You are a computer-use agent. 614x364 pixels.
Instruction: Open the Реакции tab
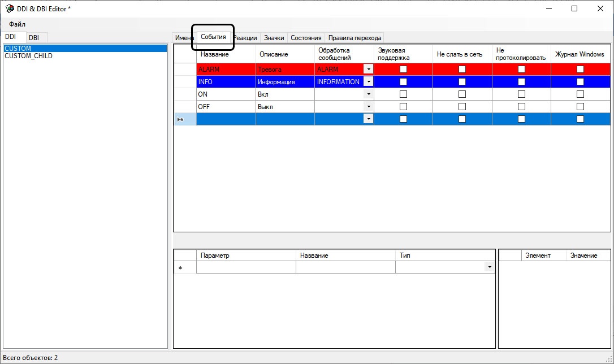click(x=245, y=38)
